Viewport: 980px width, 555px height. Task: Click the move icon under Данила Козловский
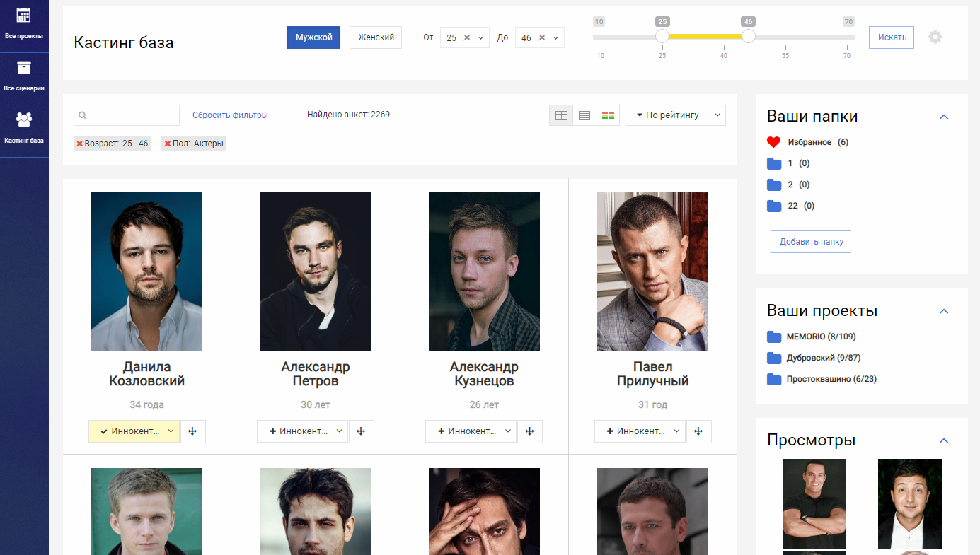(193, 431)
